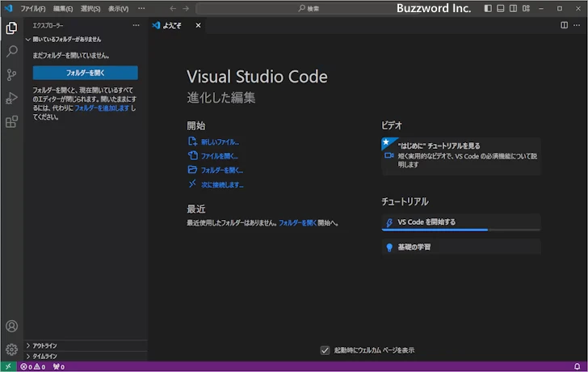This screenshot has width=588, height=372.
Task: Open editor more actions ellipsis
Action: 577,25
